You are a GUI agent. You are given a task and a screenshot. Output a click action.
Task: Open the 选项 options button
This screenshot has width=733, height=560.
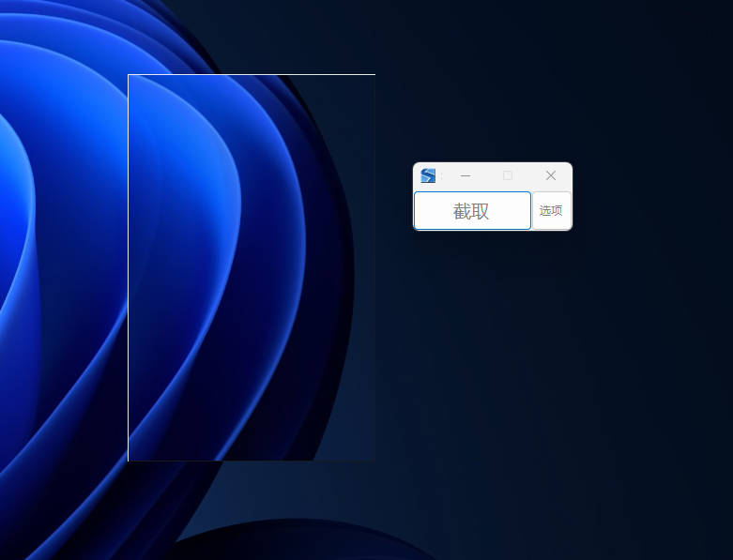tap(551, 211)
